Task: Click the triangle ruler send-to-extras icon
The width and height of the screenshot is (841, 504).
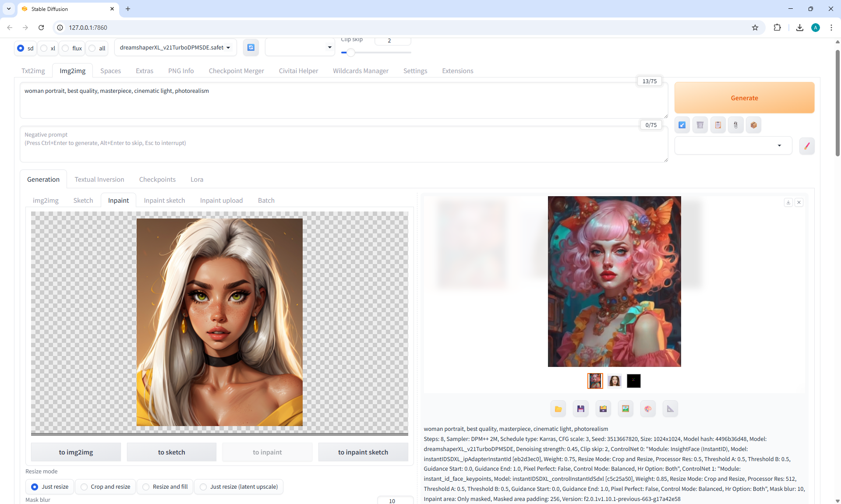Action: coord(670,409)
